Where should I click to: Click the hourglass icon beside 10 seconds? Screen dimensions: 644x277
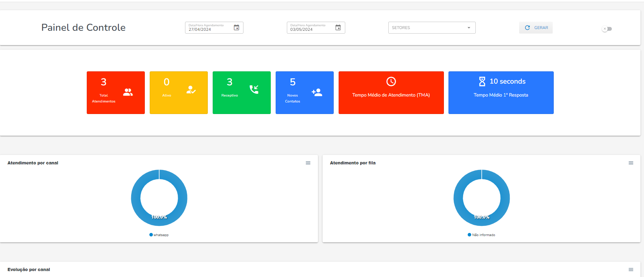coord(482,81)
